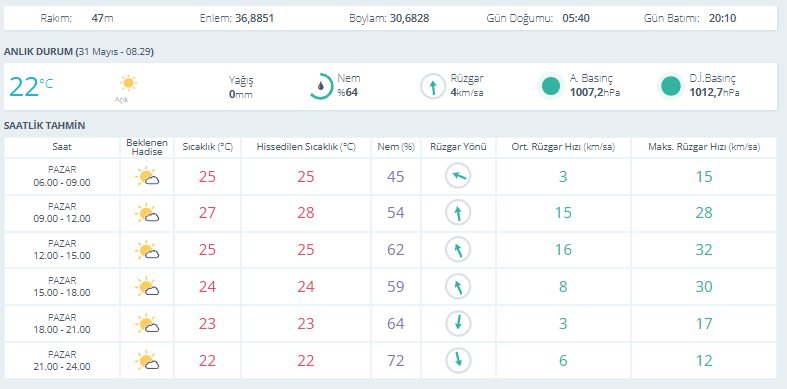This screenshot has height=389, width=787.
Task: Click the PAZAR 15.00 - 18.00 time cell
Action: (x=62, y=287)
